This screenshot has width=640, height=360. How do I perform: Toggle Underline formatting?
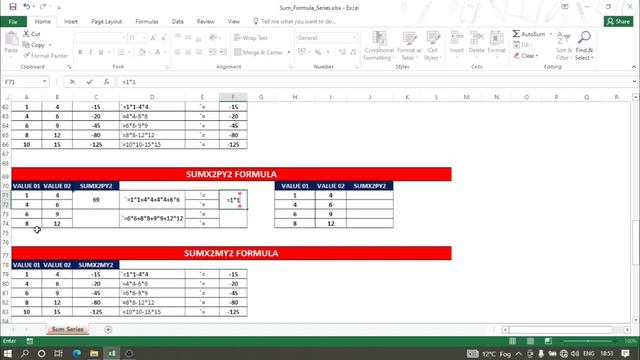[x=101, y=52]
